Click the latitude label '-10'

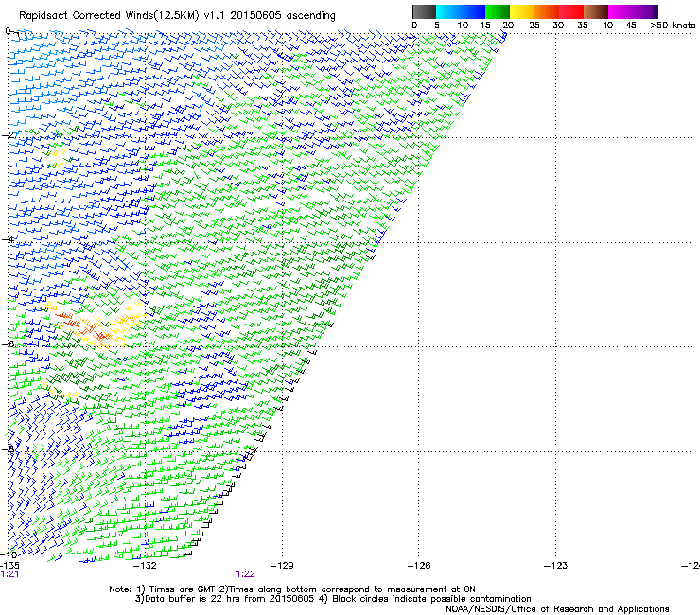9,554
